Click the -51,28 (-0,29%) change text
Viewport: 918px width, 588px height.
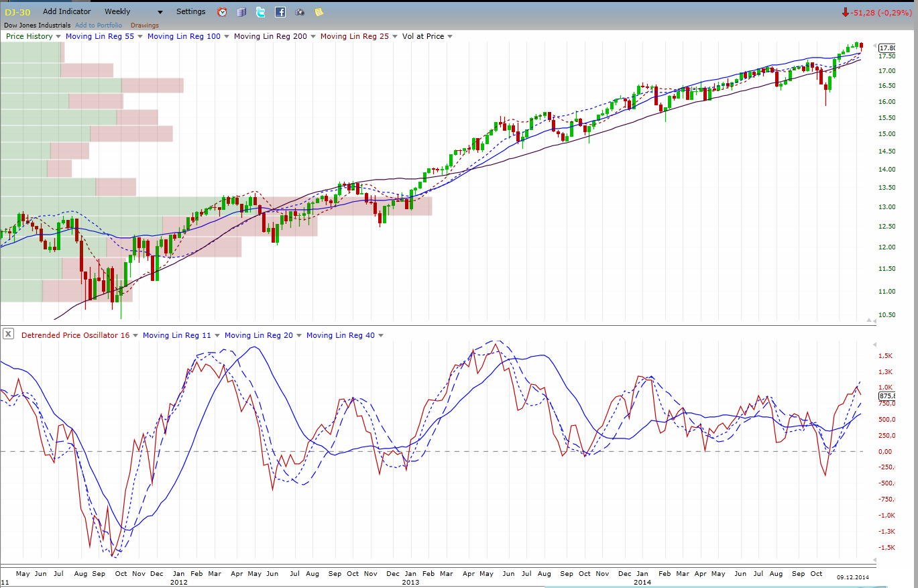click(x=882, y=12)
